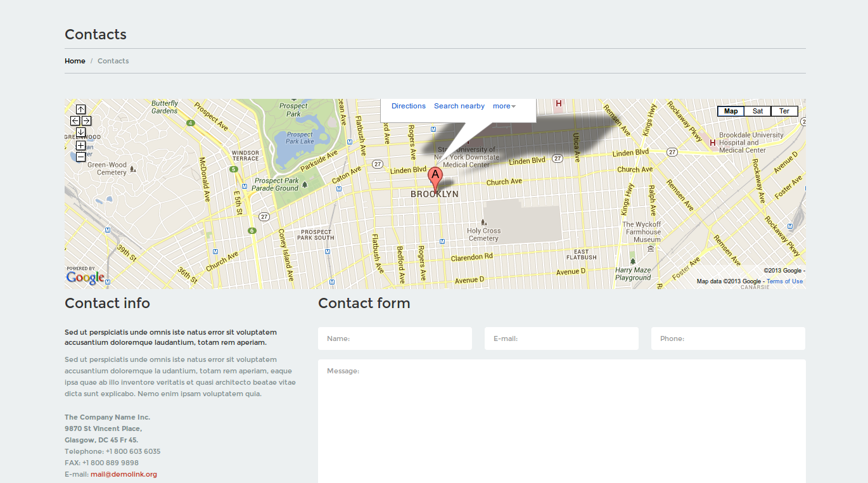Viewport: 868px width, 483px height.
Task: Switch the map to Sat view
Action: [x=757, y=112]
